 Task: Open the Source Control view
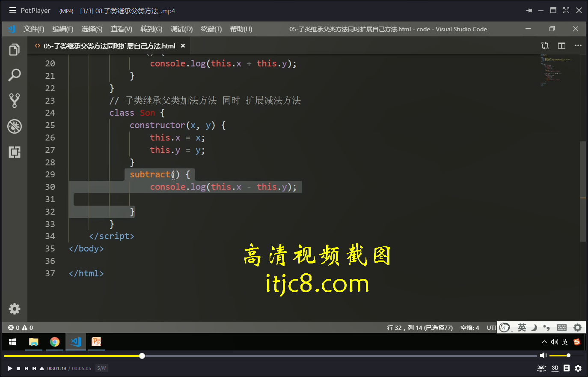pos(15,100)
